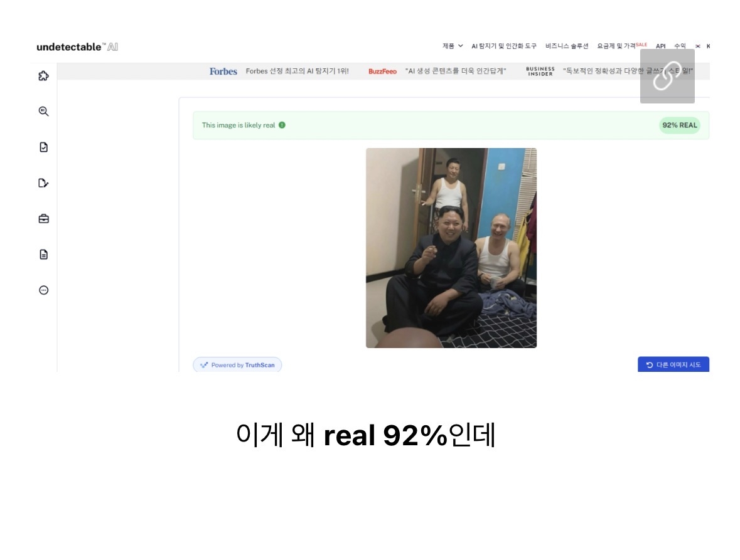Click the document pencil sidebar icon
Screen dimensions: 740x560
tap(43, 183)
